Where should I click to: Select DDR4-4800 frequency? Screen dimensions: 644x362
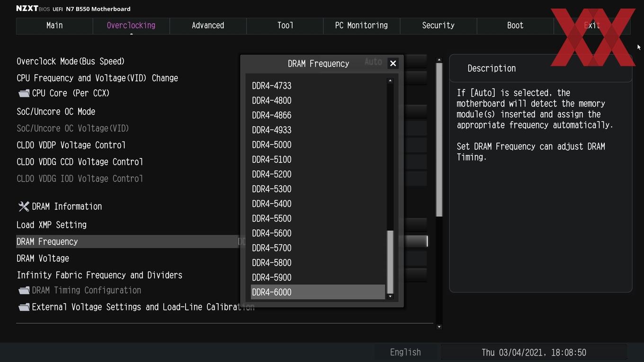point(318,100)
